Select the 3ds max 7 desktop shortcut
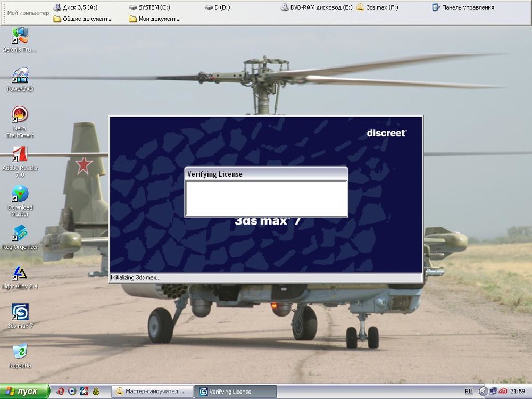The height and width of the screenshot is (399, 532). [20, 316]
